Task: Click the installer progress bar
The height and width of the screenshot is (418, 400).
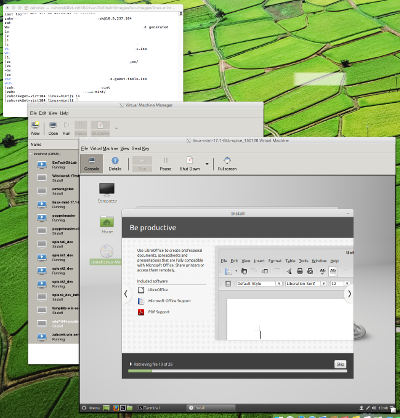Action: click(x=237, y=371)
